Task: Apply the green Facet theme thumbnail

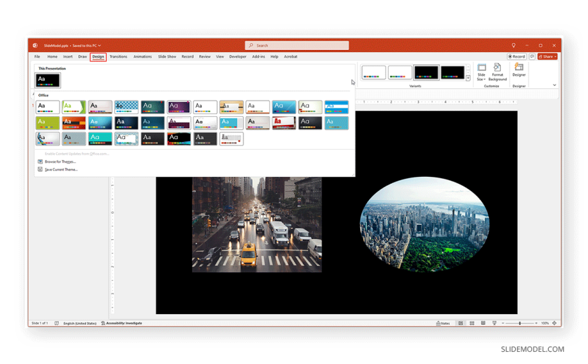Action: pyautogui.click(x=74, y=107)
